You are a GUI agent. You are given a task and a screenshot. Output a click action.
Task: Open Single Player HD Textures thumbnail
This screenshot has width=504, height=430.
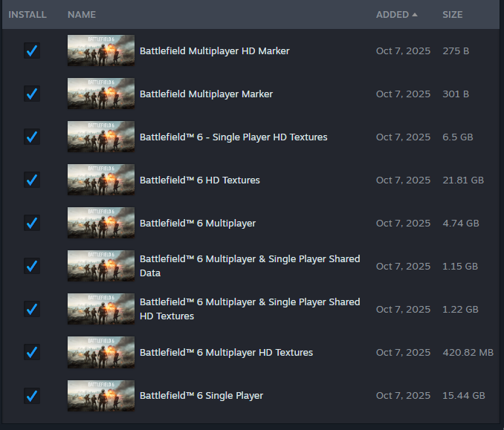(x=101, y=137)
